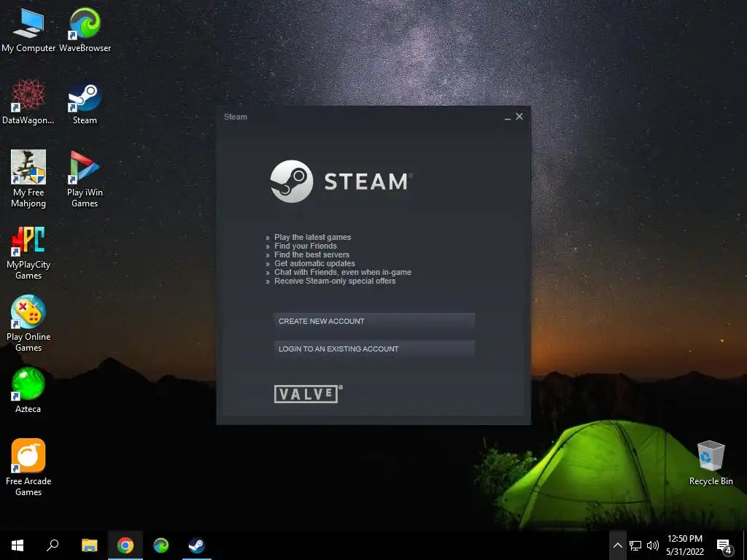Open WaveBrowser from the taskbar
The height and width of the screenshot is (560, 747).
(x=161, y=545)
